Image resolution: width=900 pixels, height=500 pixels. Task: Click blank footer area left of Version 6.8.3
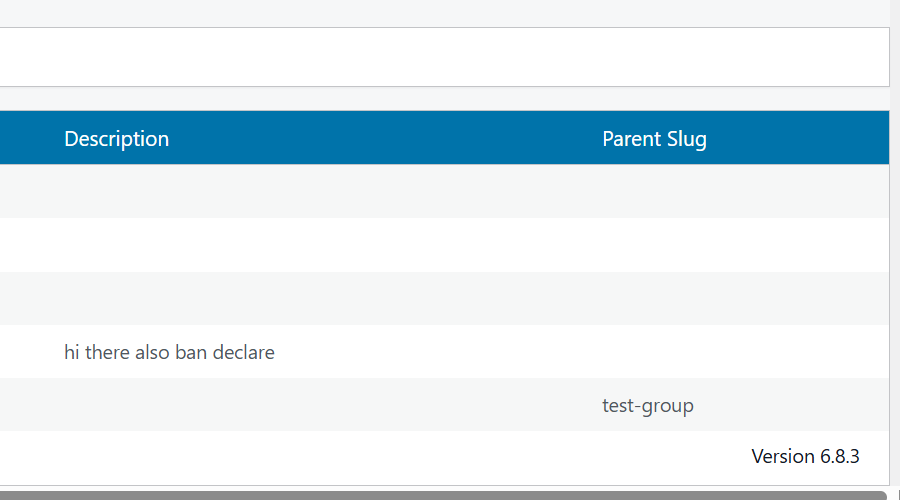[373, 458]
